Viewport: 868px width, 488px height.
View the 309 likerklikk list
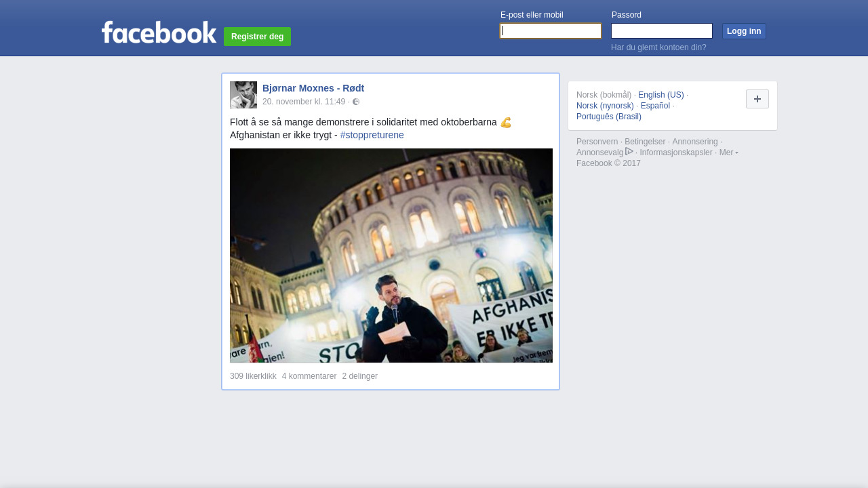(x=253, y=376)
